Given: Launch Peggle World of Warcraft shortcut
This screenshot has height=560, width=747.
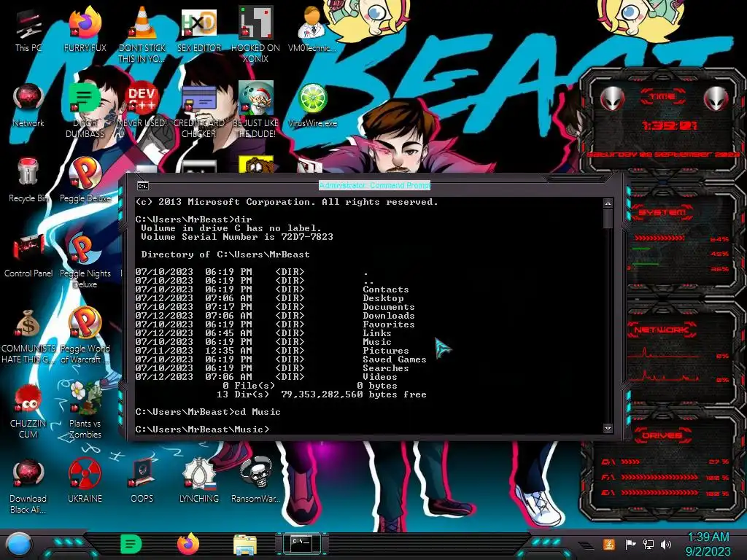Looking at the screenshot, I should click(85, 335).
